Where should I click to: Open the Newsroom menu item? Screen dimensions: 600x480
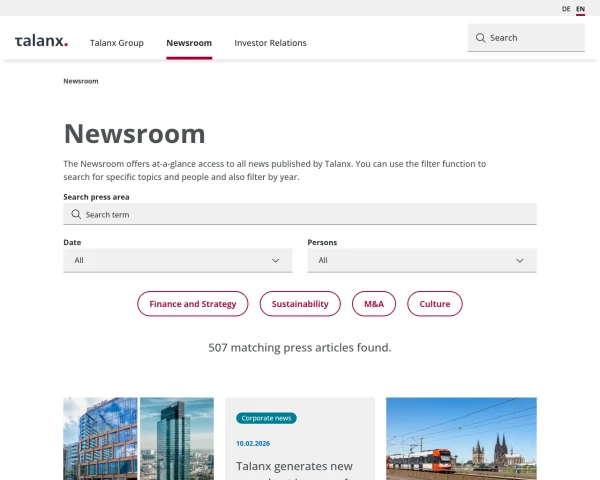coord(189,43)
